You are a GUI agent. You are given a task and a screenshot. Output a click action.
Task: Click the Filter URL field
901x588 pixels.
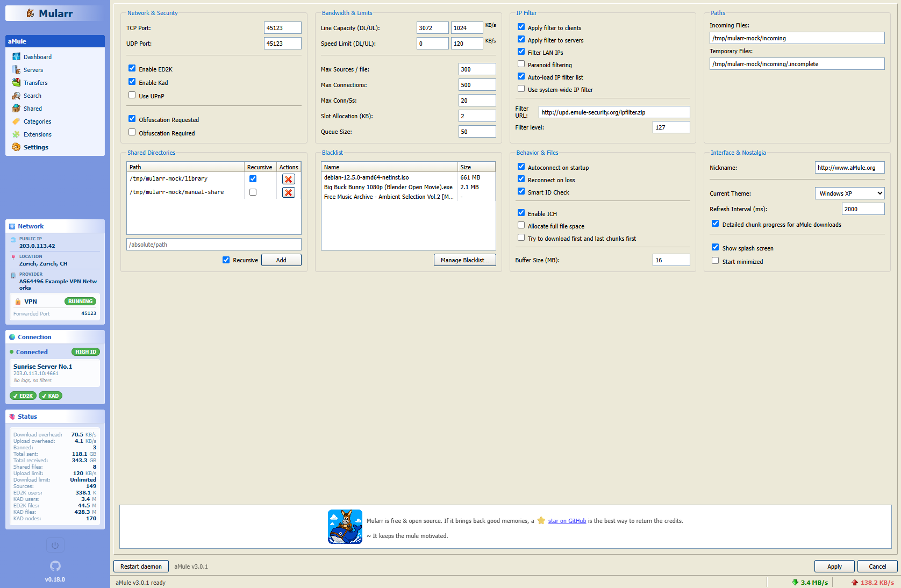(x=614, y=112)
